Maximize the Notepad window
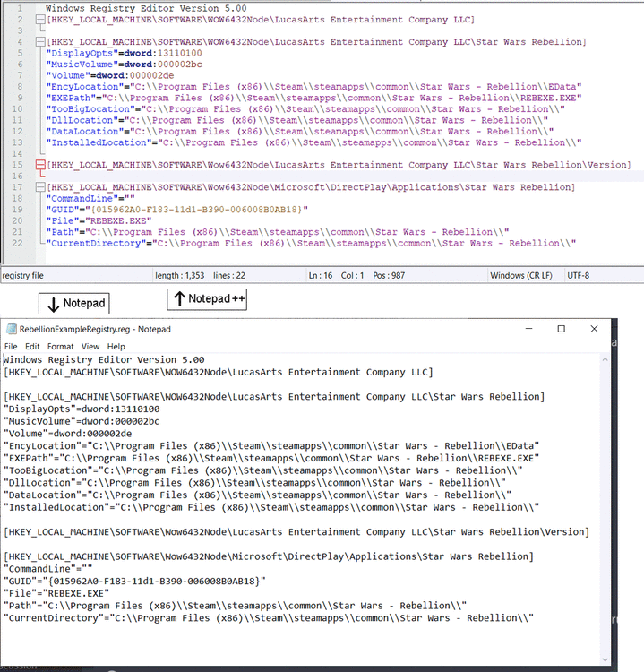The image size is (644, 672). click(562, 329)
